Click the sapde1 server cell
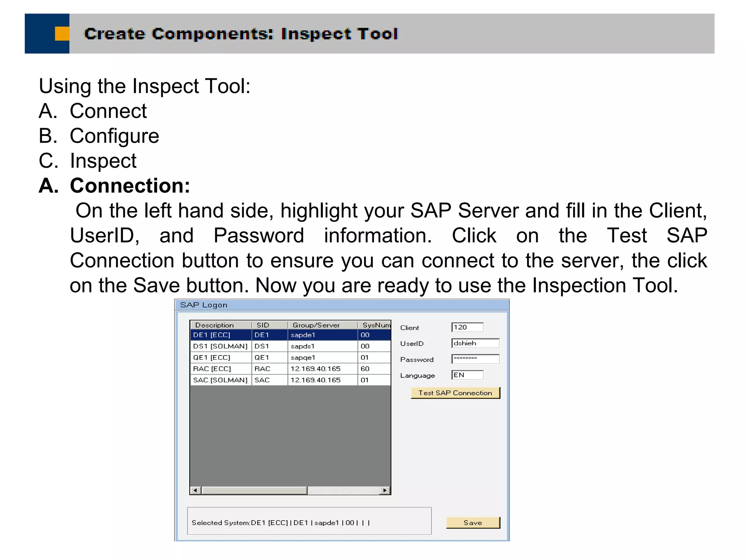747x560 pixels. click(x=323, y=335)
